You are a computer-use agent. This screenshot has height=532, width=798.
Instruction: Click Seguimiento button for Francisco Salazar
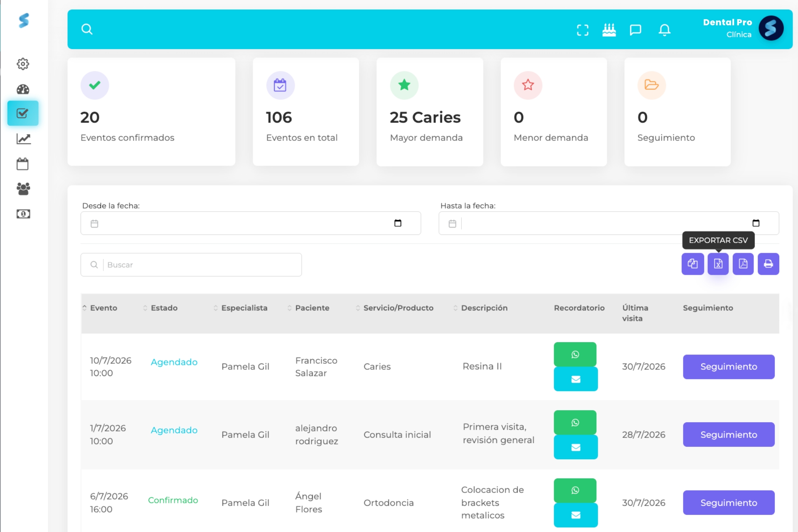coord(729,367)
